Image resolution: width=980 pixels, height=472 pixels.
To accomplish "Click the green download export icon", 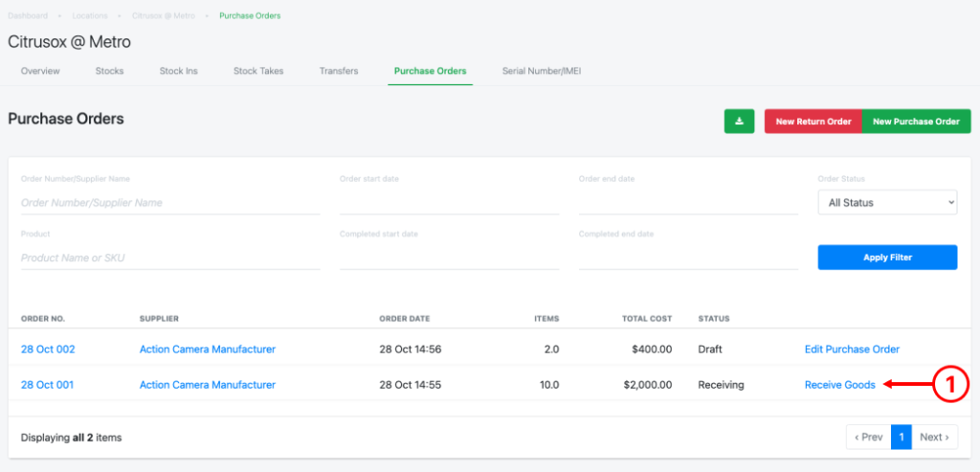I will pyautogui.click(x=739, y=122).
